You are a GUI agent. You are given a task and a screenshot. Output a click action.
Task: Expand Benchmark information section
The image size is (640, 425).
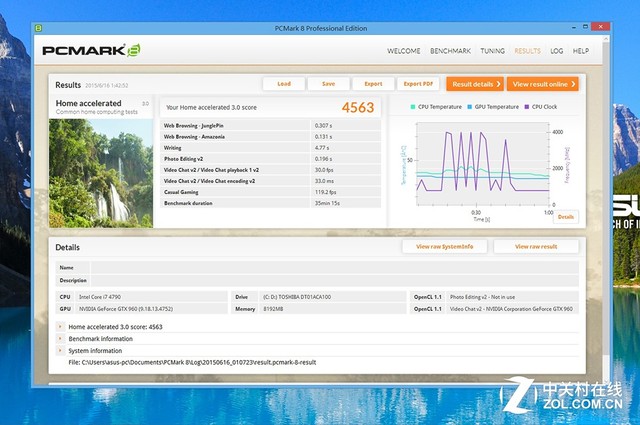point(60,338)
